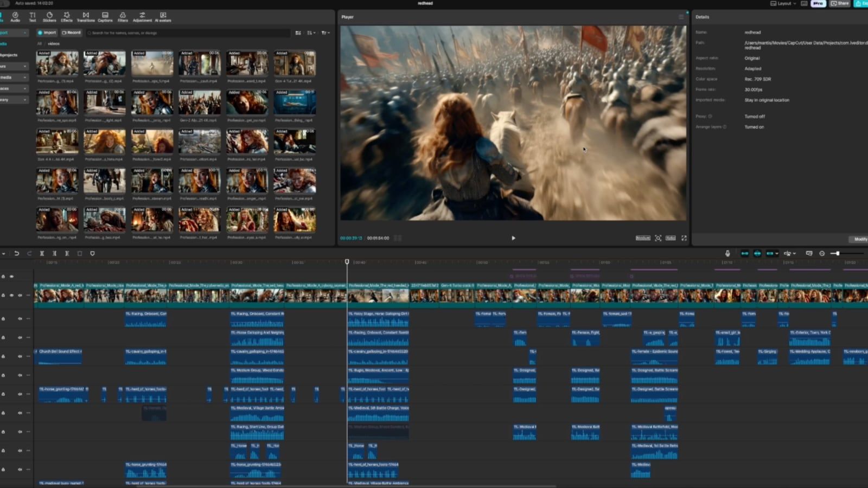Click the Record button
This screenshot has height=488, width=868.
coord(71,33)
